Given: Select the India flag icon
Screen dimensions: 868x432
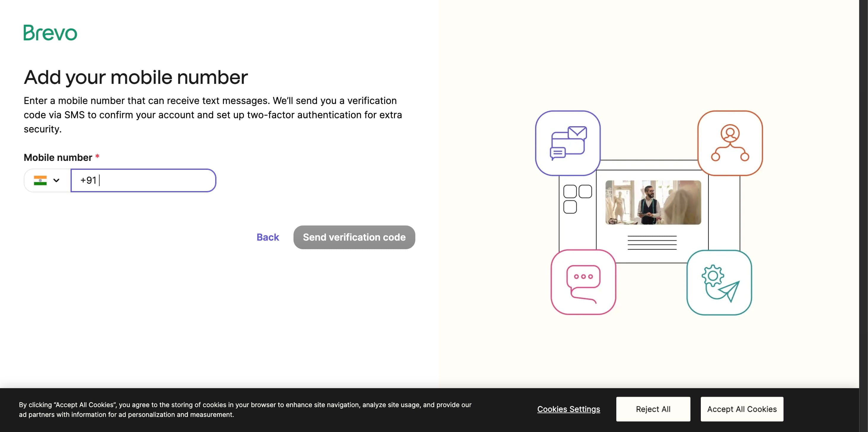Looking at the screenshot, I should [40, 180].
